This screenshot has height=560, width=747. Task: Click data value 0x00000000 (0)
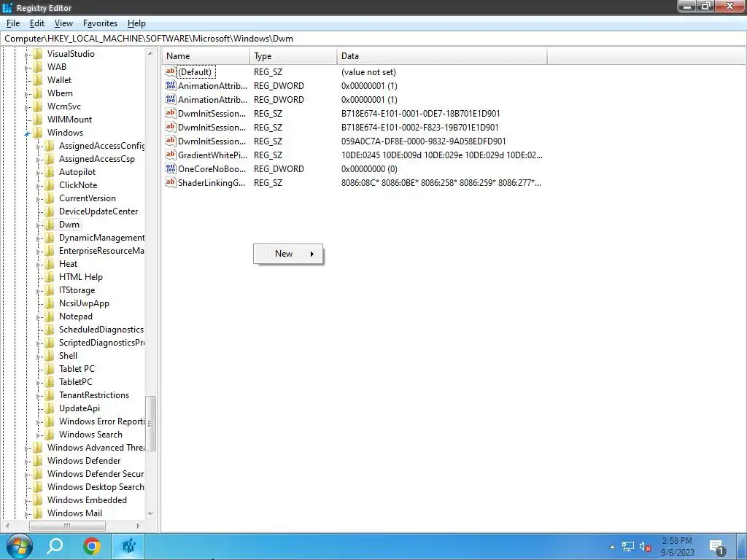click(369, 168)
